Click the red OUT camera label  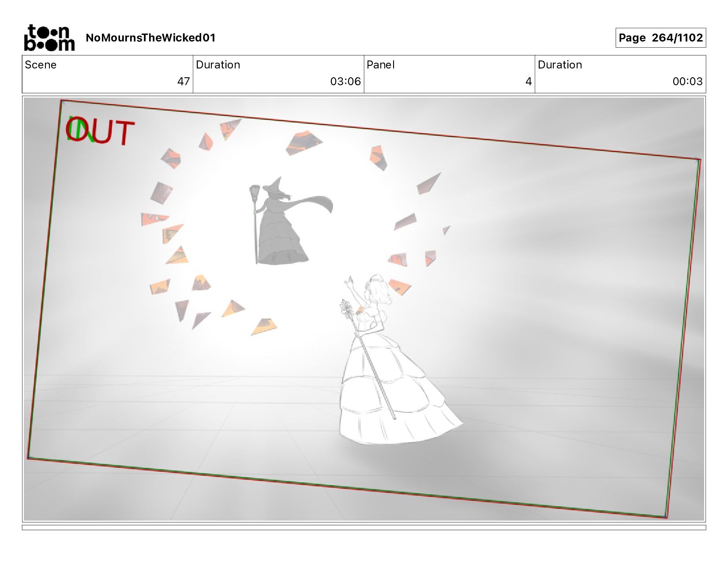100,131
